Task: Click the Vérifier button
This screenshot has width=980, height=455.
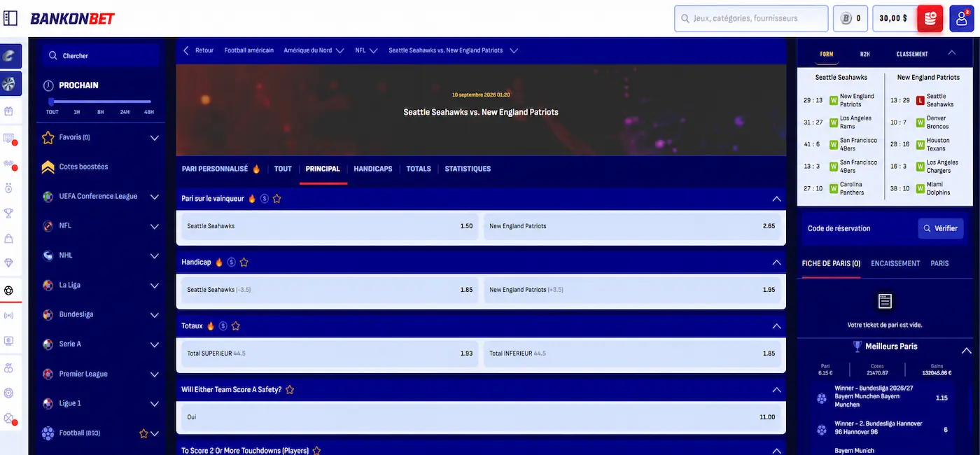Action: [941, 228]
